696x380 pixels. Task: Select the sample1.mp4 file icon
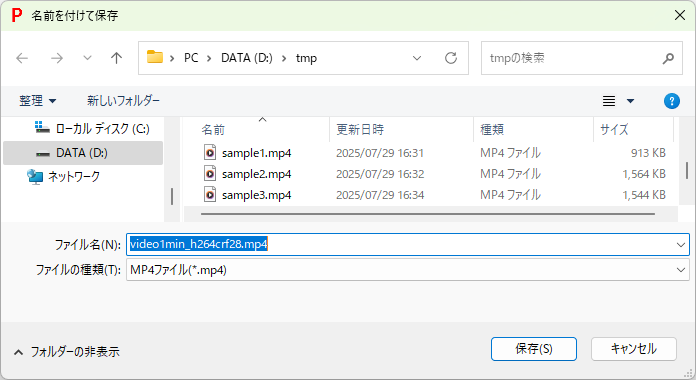210,153
